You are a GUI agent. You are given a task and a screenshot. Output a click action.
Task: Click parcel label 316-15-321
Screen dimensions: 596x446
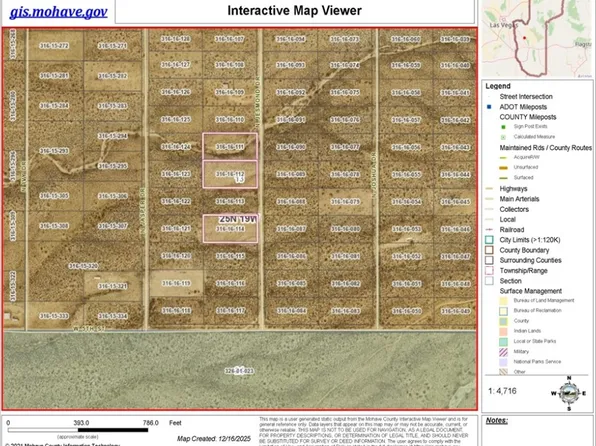[x=112, y=286]
